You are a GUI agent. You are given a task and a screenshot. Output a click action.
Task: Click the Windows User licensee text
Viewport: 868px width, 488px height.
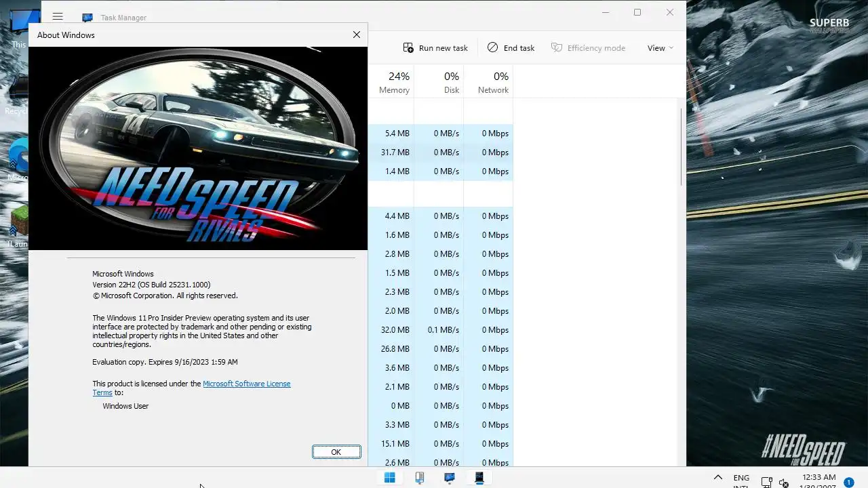[125, 406]
